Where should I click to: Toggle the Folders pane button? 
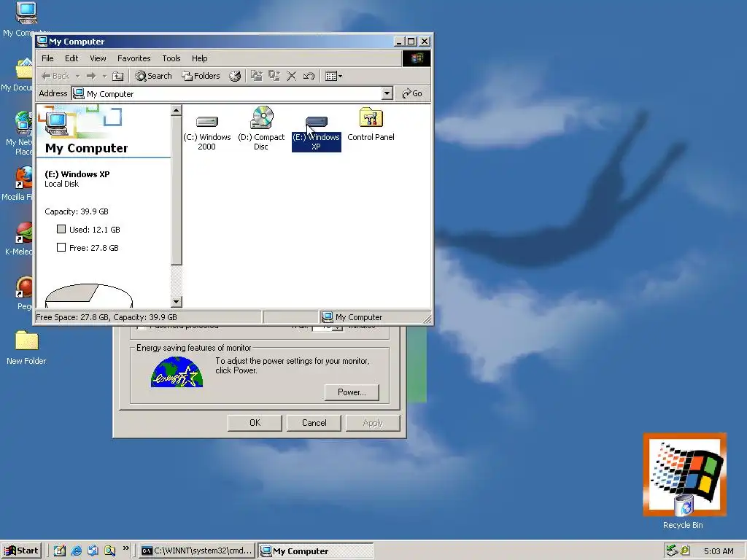tap(201, 76)
